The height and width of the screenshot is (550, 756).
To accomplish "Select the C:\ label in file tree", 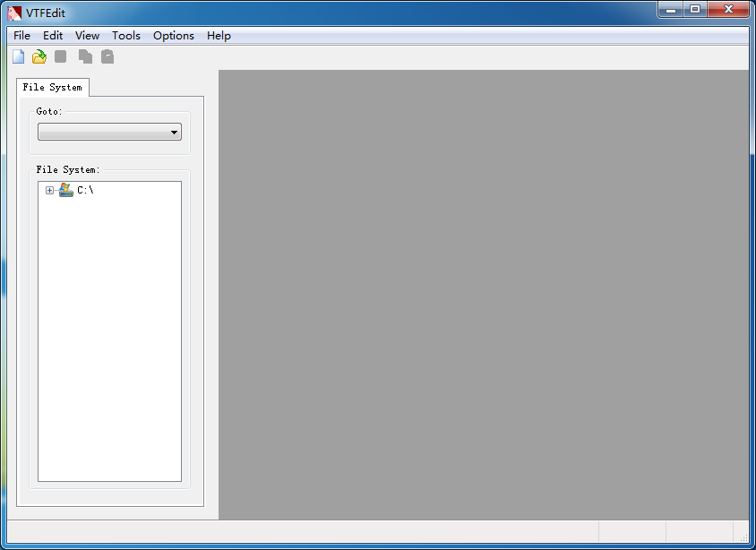I will pyautogui.click(x=85, y=190).
